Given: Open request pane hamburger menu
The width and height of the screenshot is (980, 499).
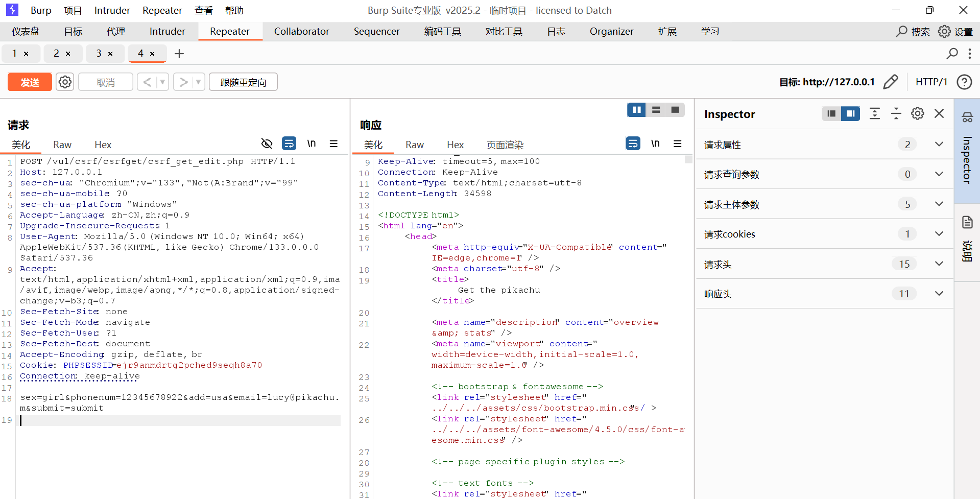Looking at the screenshot, I should click(333, 144).
